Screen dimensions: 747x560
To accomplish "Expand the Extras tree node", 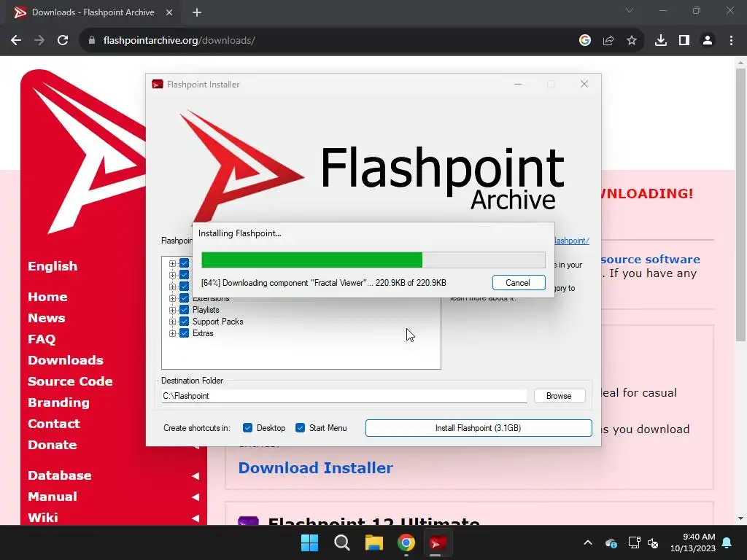I will tap(172, 333).
